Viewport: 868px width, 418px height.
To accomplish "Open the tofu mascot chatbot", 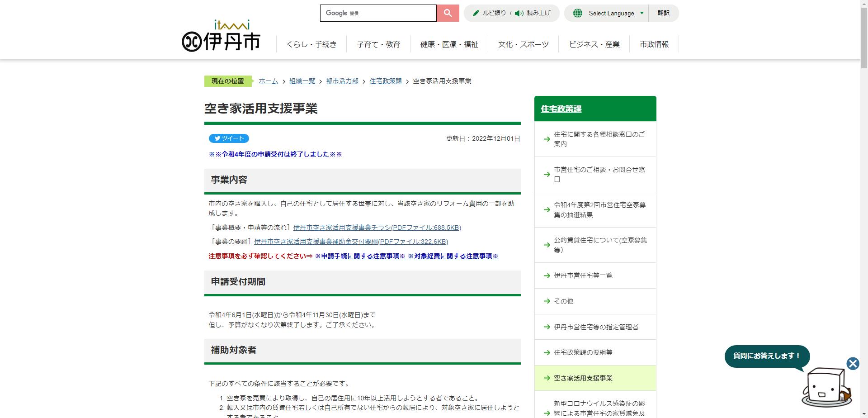I will point(826,387).
